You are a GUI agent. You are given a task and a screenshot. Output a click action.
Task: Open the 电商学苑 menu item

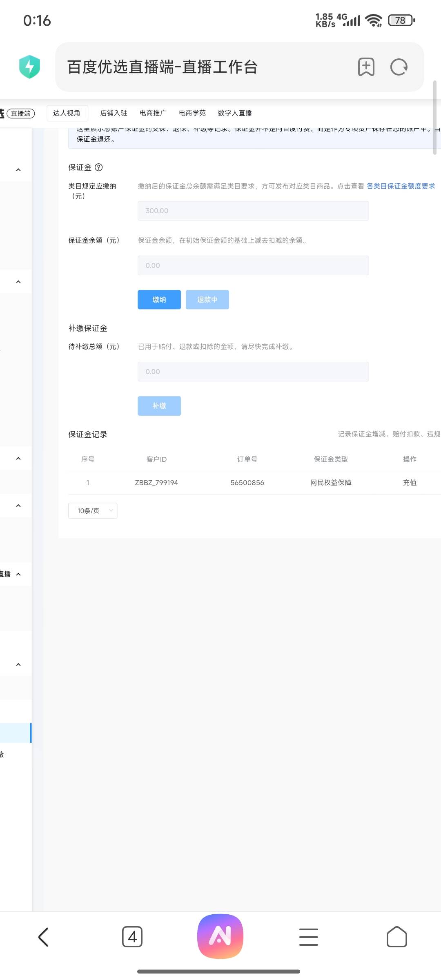pyautogui.click(x=192, y=113)
